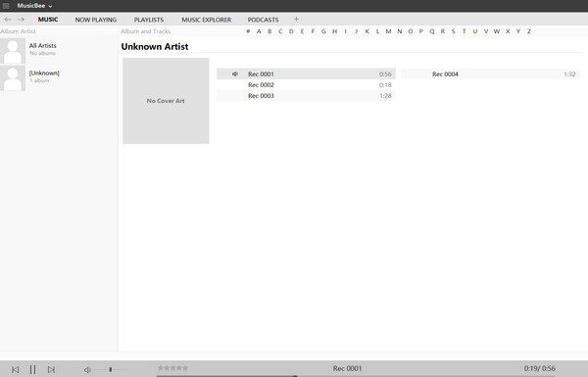Image resolution: width=588 pixels, height=377 pixels.
Task: Skip to next track button
Action: point(51,369)
